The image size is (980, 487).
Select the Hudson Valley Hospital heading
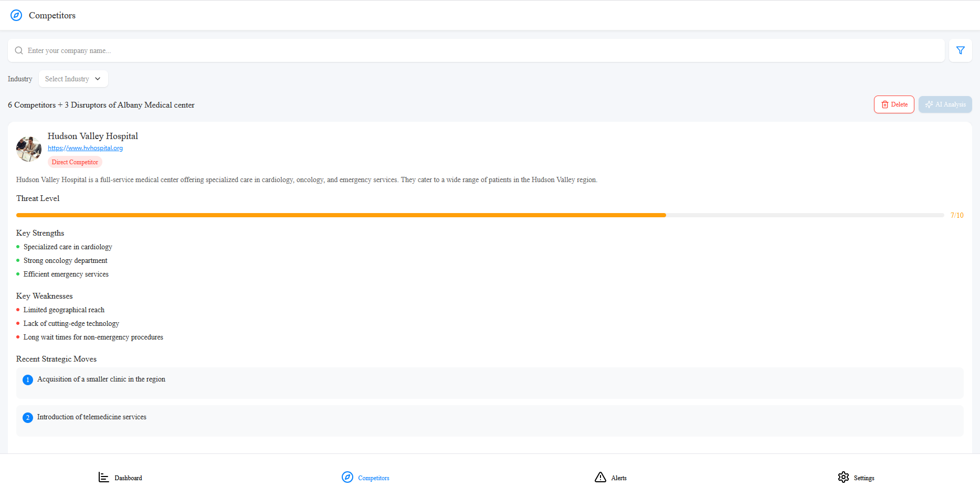point(93,136)
